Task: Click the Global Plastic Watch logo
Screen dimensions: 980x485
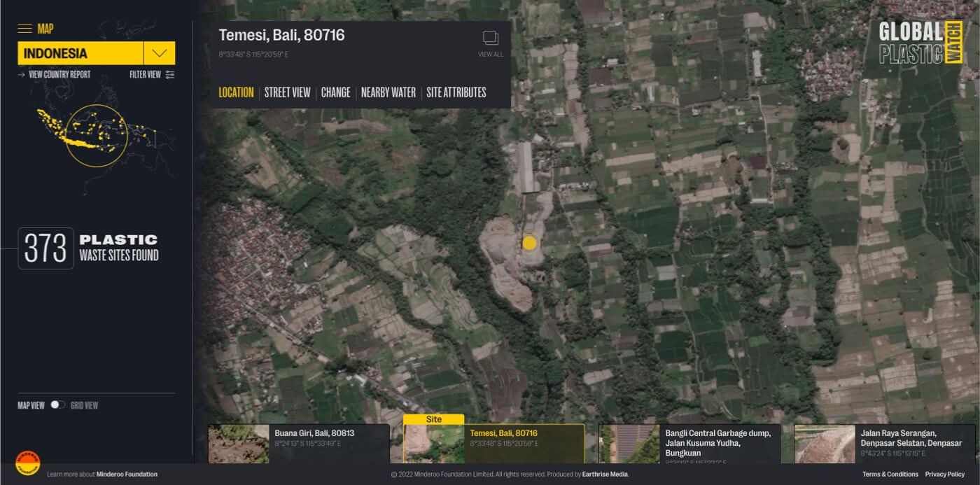Action: click(921, 43)
